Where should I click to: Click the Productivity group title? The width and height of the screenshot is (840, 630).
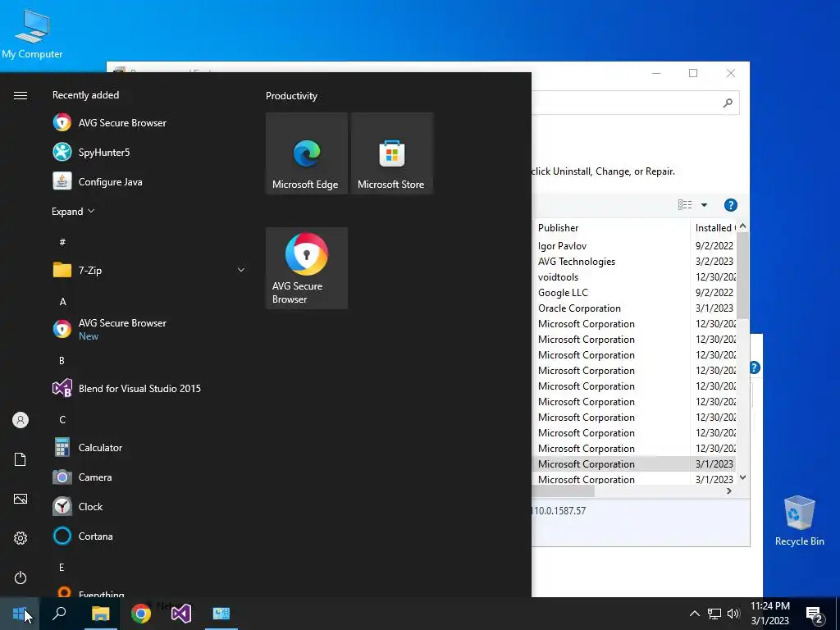[291, 96]
